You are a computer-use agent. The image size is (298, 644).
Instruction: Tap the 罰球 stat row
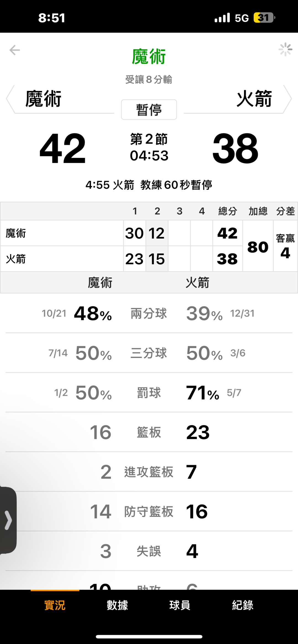(149, 393)
